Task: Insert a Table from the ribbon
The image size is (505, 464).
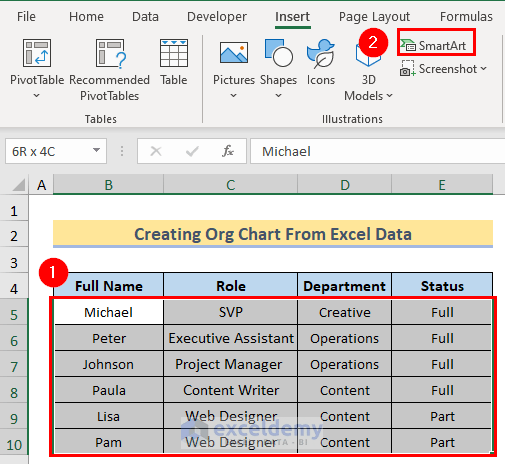Action: (x=174, y=62)
